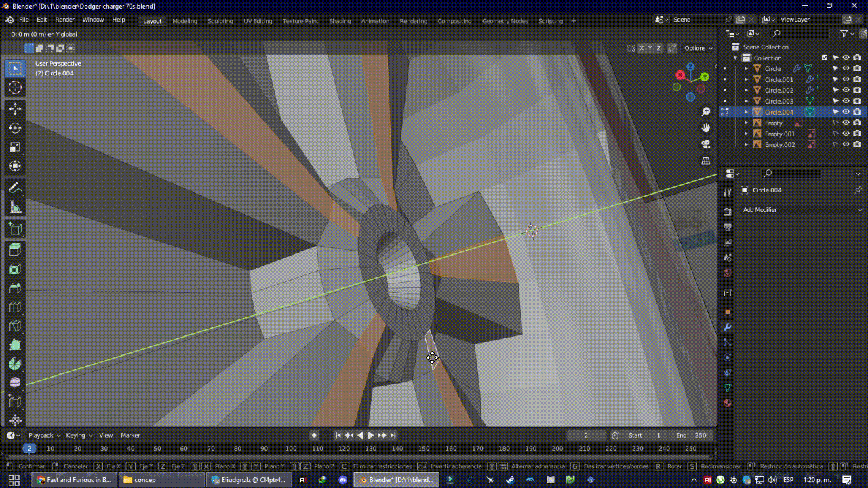Open the Render menu
Screen dimensions: 868x488
tap(64, 20)
